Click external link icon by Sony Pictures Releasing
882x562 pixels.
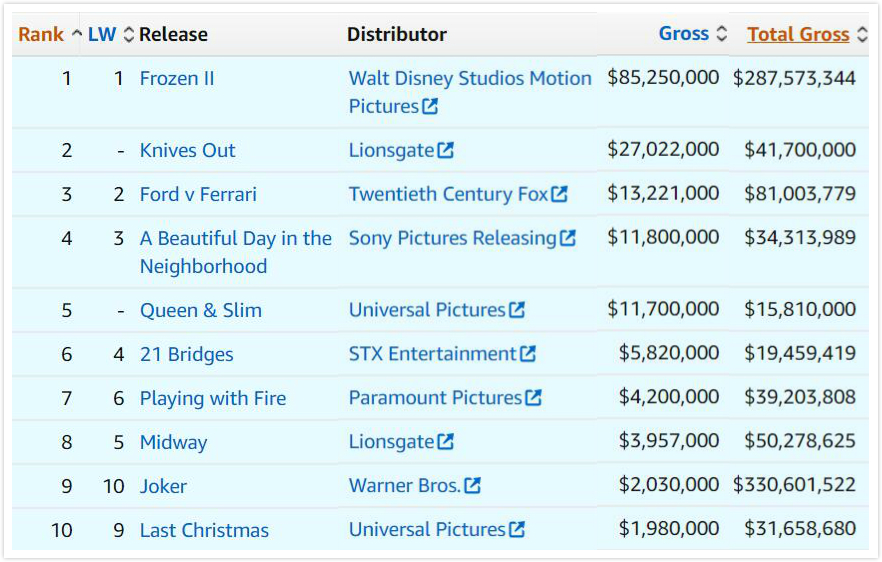point(568,239)
